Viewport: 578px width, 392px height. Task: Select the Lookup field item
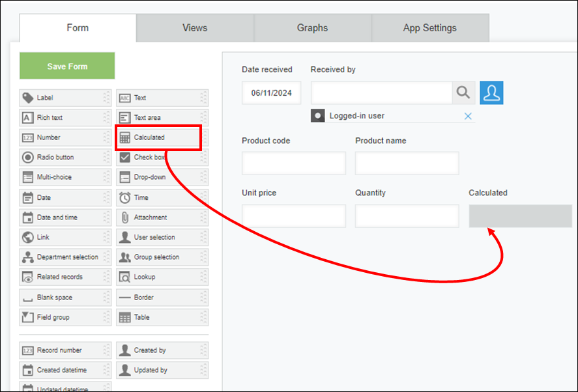[158, 277]
